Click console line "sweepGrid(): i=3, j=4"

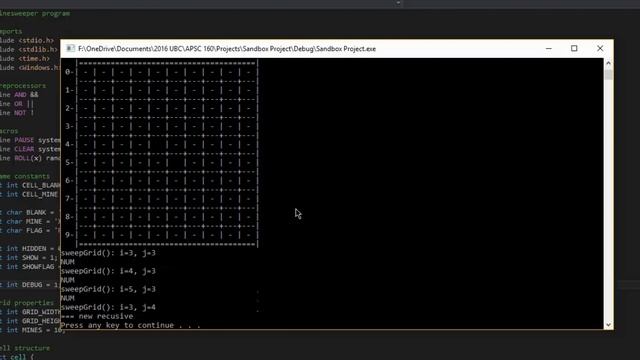pos(108,307)
